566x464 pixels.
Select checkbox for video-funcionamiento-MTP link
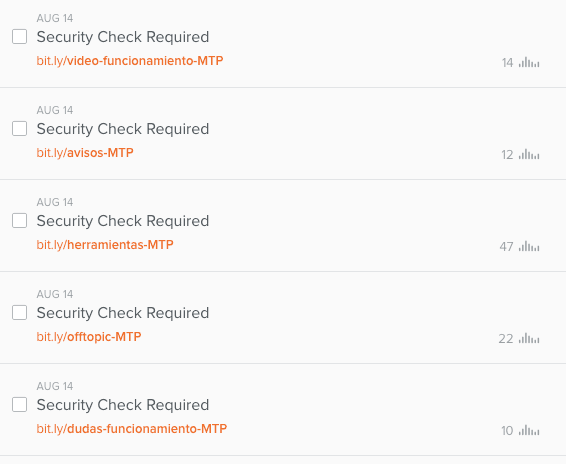click(19, 36)
